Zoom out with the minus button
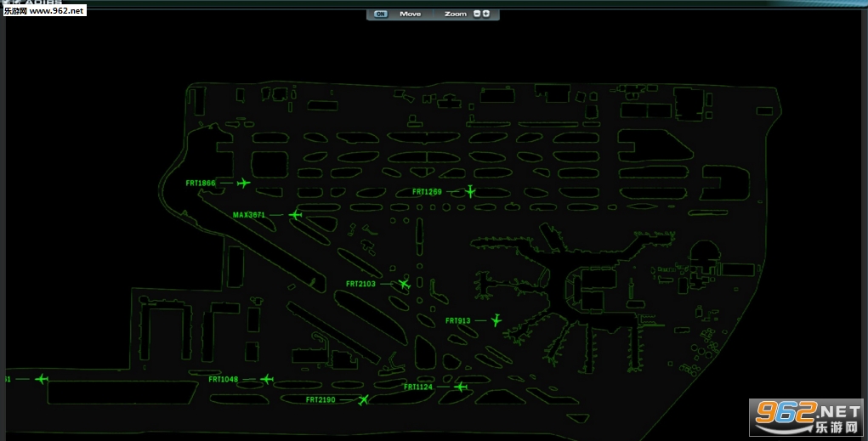 [x=476, y=14]
